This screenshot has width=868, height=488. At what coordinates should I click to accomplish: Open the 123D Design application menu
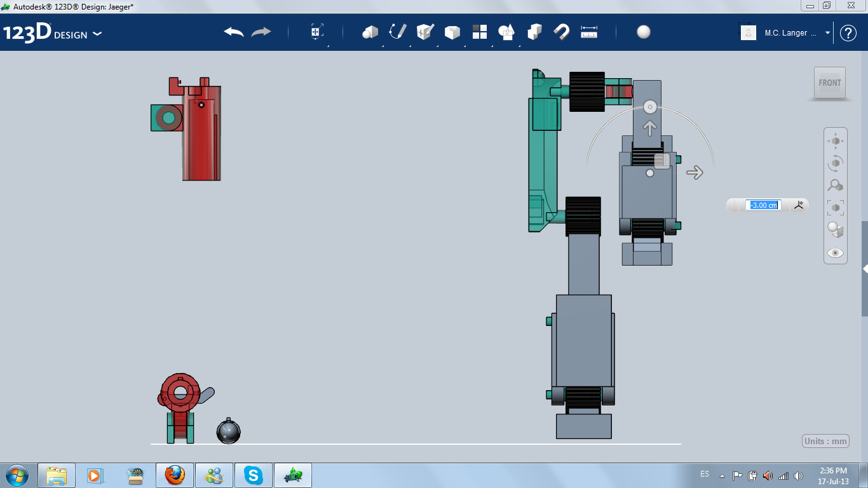(52, 32)
